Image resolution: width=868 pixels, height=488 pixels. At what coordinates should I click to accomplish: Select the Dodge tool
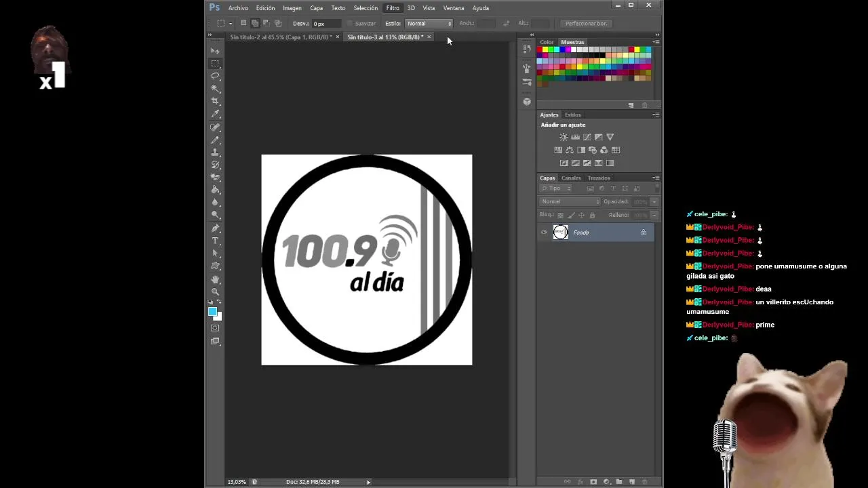tap(215, 215)
